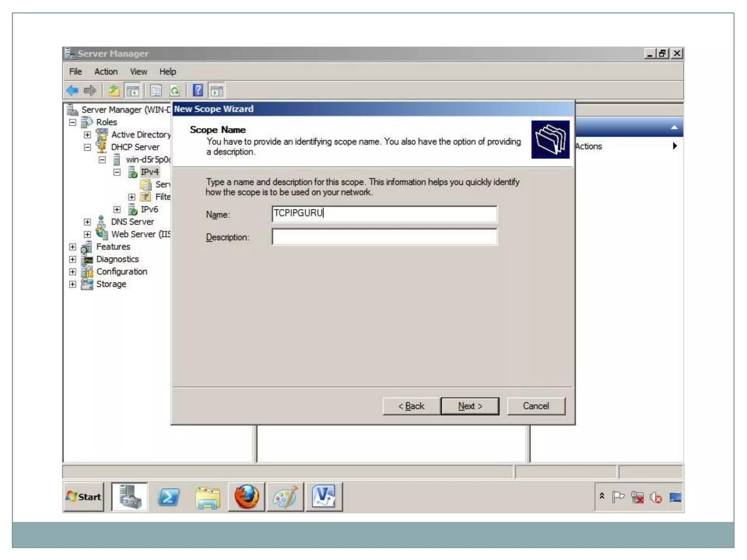Collapse the Roles tree node
This screenshot has width=747, height=560.
(x=73, y=122)
